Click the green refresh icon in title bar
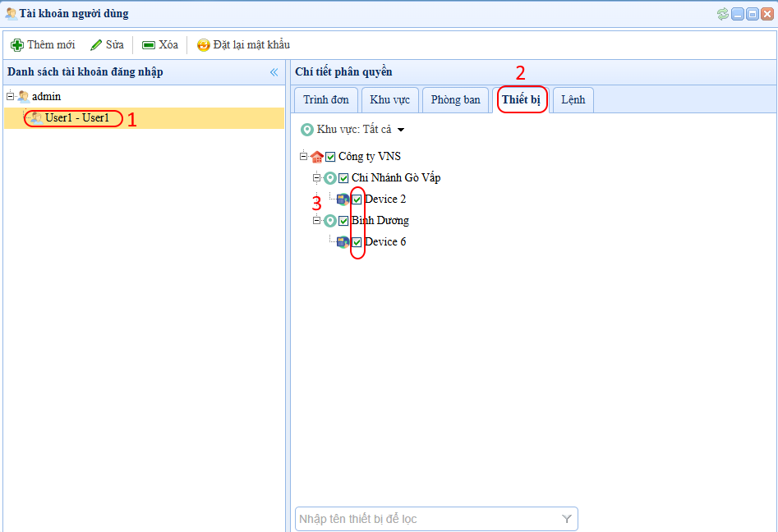The width and height of the screenshot is (778, 532). click(722, 14)
